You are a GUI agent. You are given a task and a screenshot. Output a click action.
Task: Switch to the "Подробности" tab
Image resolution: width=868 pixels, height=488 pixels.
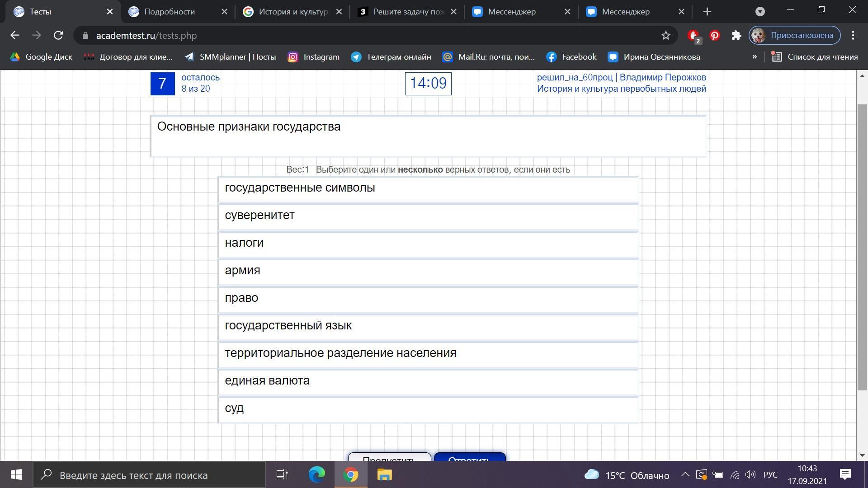click(170, 12)
